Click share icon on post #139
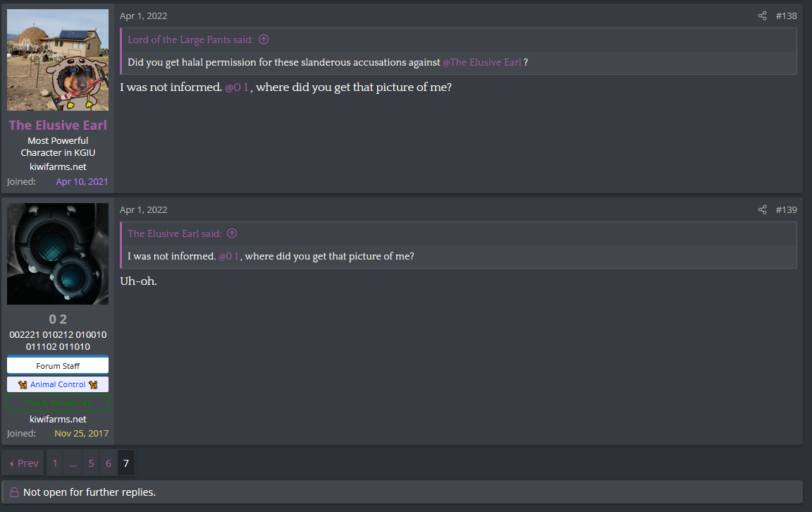This screenshot has width=812, height=512. click(x=762, y=209)
